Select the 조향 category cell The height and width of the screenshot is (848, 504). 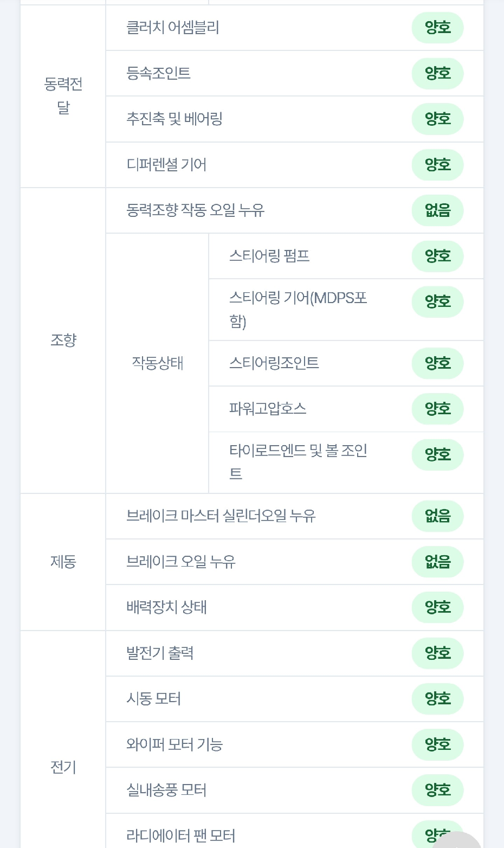click(63, 341)
